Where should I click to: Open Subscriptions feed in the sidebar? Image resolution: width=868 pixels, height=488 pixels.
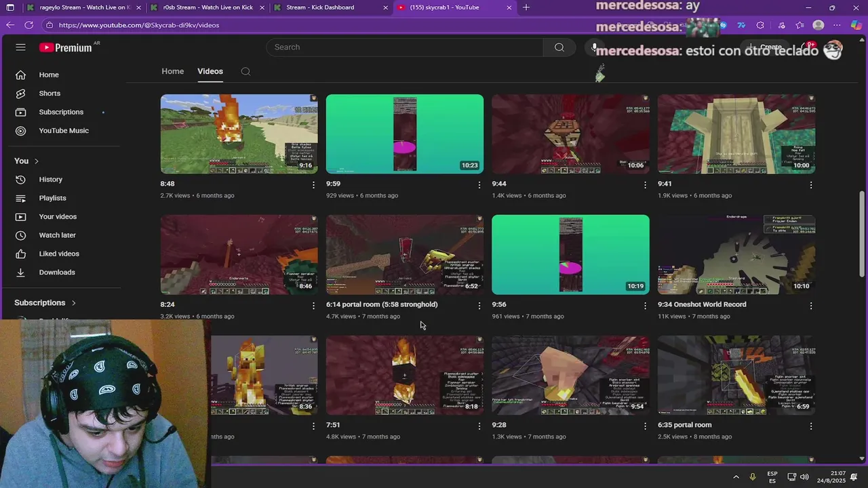click(x=60, y=112)
